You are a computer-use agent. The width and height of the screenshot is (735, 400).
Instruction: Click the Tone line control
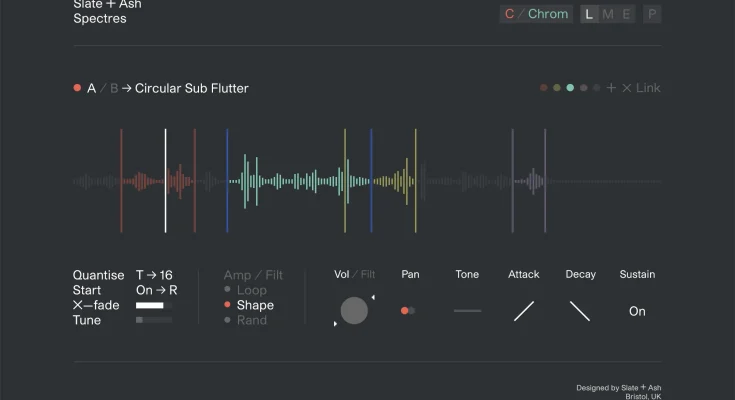point(467,311)
